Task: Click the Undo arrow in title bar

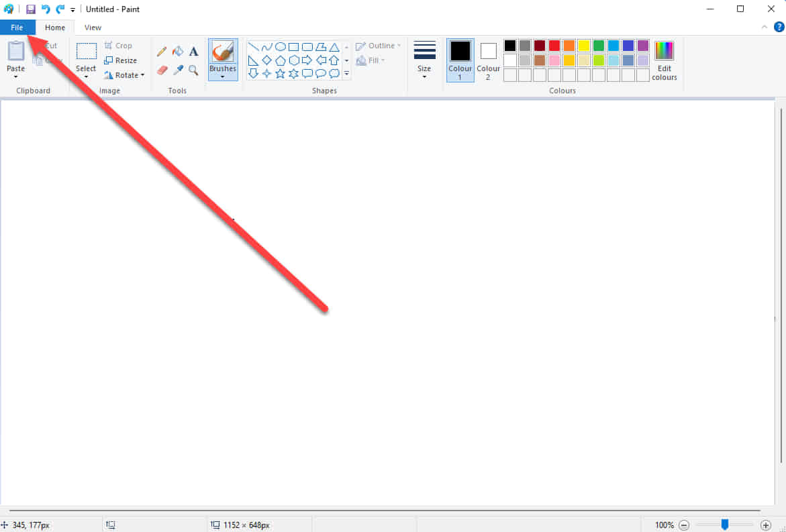Action: (x=46, y=9)
